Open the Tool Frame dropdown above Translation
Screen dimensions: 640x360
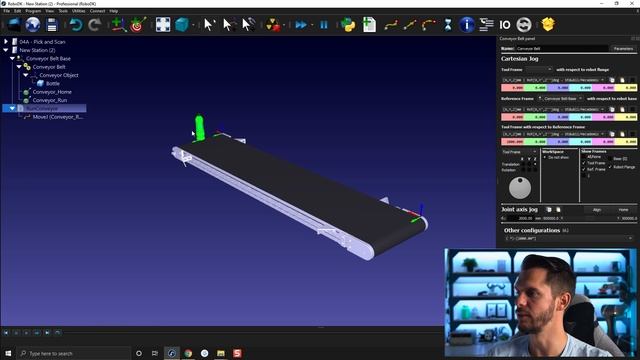coord(520,152)
